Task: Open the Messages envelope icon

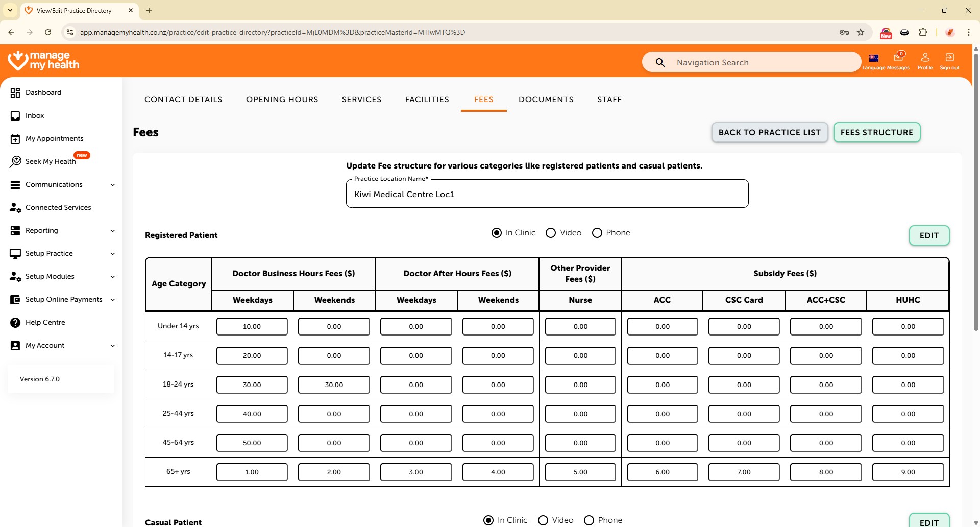Action: pyautogui.click(x=898, y=57)
